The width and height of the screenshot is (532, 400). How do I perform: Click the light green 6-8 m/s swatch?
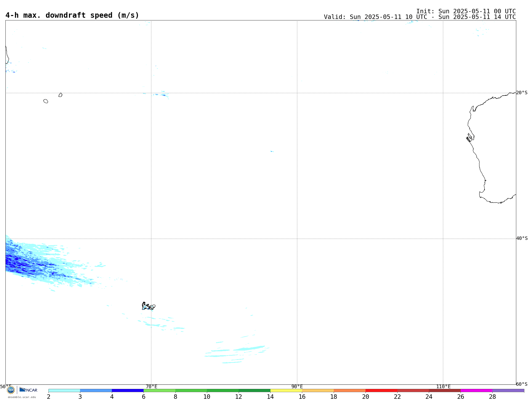click(159, 390)
